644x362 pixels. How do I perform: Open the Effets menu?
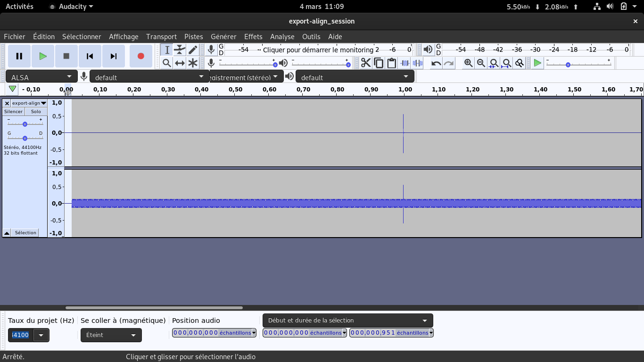click(253, 37)
